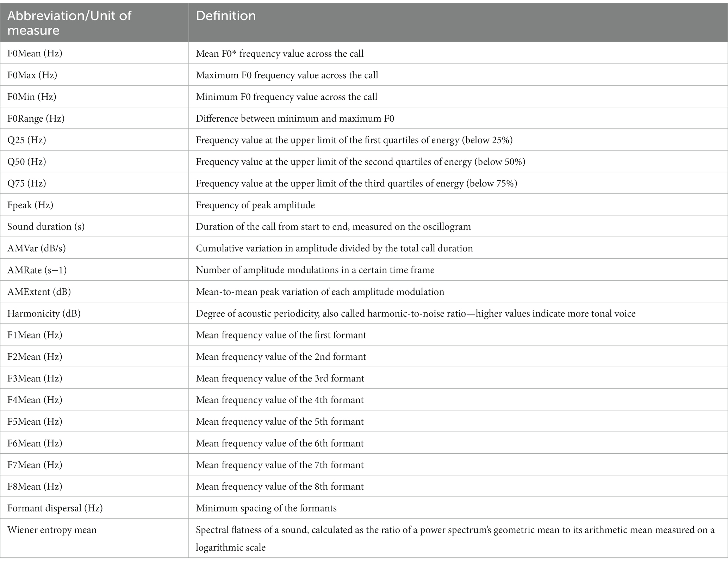
Task: Select the F0Max (Hz) row label
Action: (x=32, y=75)
